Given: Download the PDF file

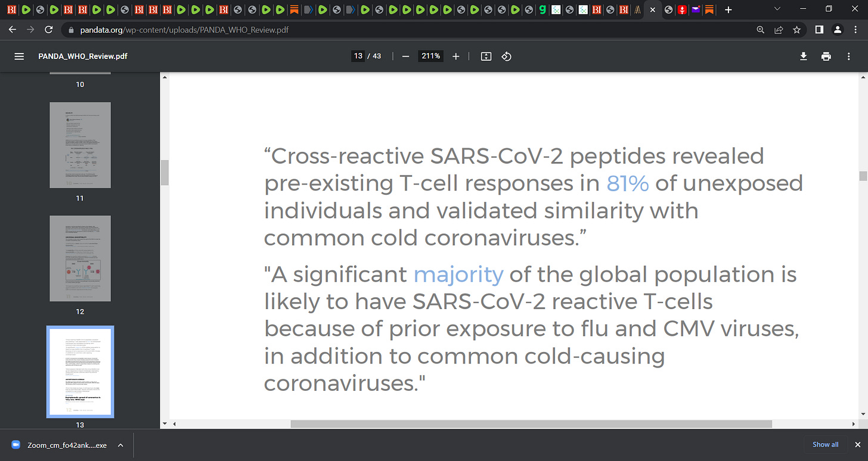Looking at the screenshot, I should coord(804,56).
